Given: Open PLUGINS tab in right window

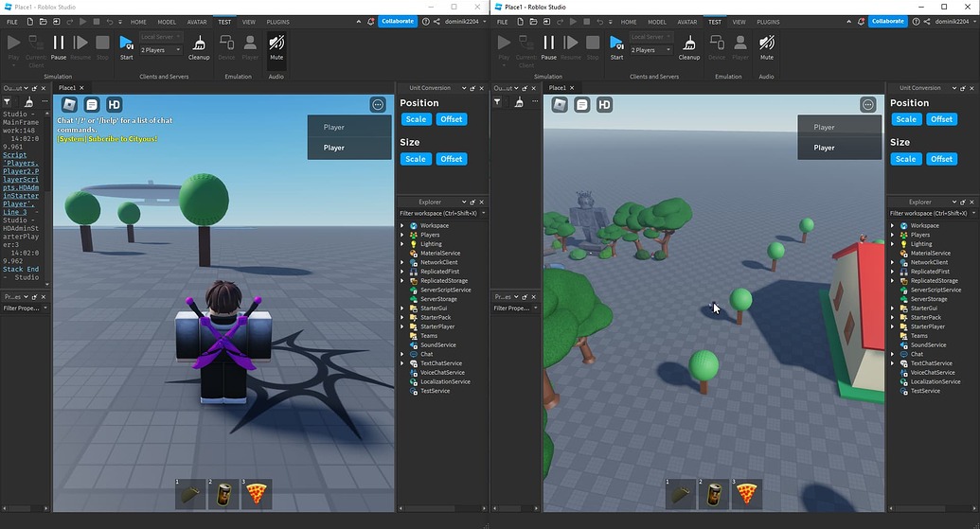Looking at the screenshot, I should coord(768,22).
